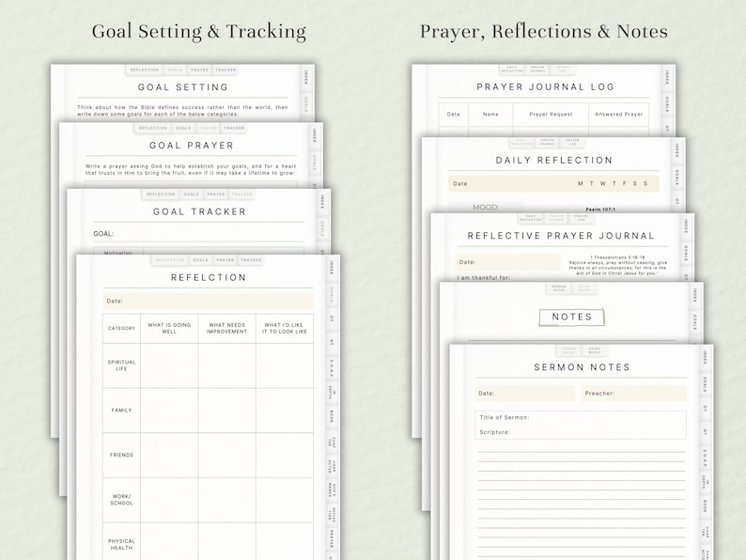746x560 pixels.
Task: Open Extra Notes top tab on Sermon Notes page
Action: [594, 350]
